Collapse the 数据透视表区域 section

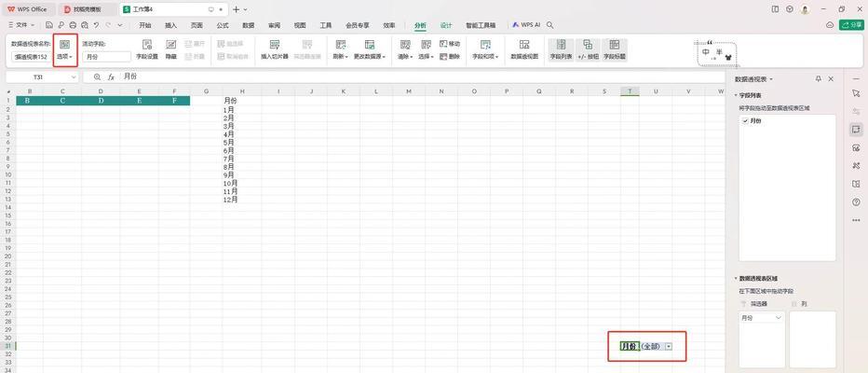tap(737, 278)
